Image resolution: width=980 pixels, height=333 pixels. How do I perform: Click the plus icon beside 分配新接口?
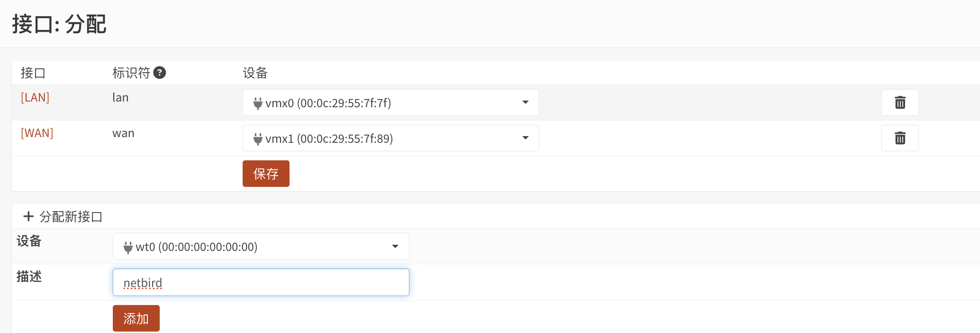(x=28, y=216)
